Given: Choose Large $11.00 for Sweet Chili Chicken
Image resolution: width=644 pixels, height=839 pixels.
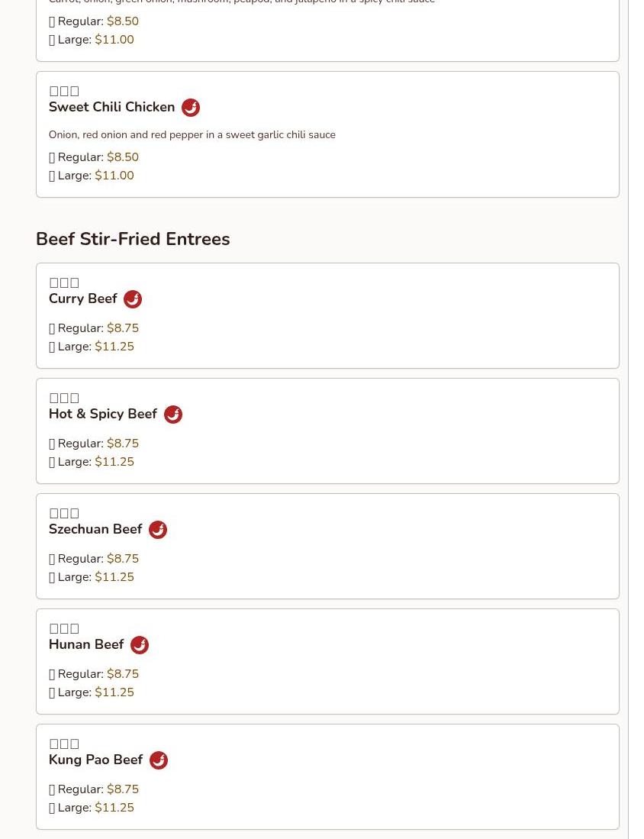Looking at the screenshot, I should click(92, 176).
